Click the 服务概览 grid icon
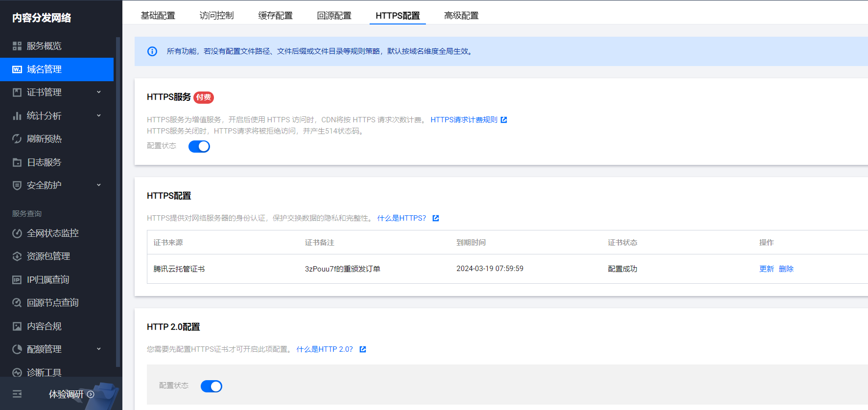The height and width of the screenshot is (410, 868). tap(17, 46)
